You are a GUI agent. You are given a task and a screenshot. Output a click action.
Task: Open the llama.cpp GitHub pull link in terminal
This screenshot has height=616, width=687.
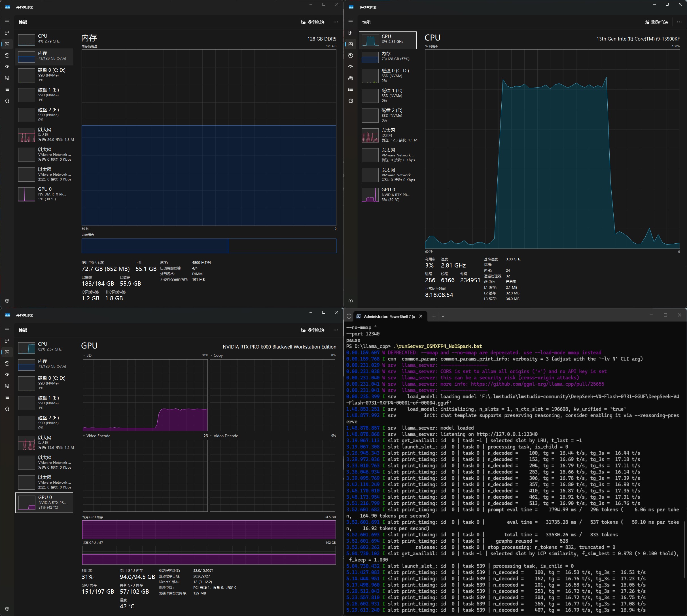tap(537, 384)
